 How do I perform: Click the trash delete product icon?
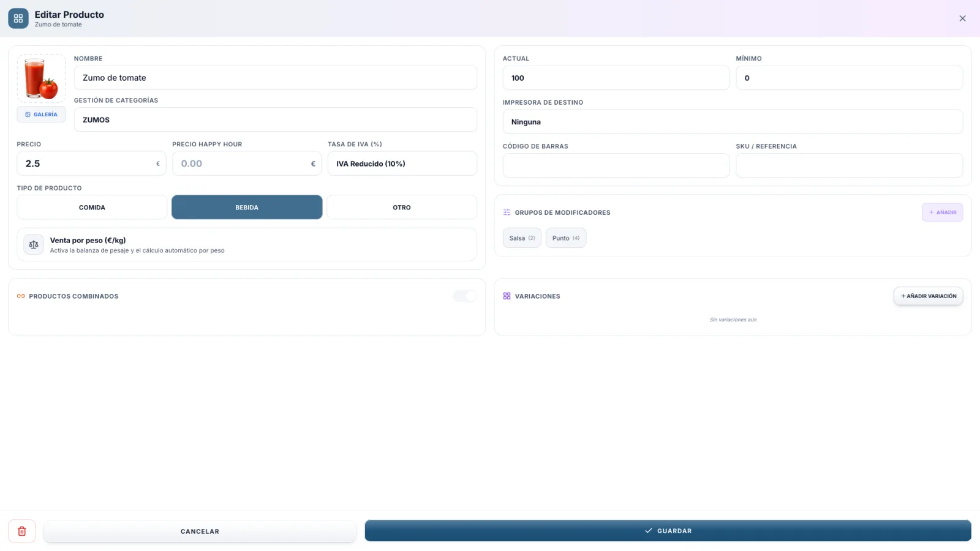(x=22, y=531)
